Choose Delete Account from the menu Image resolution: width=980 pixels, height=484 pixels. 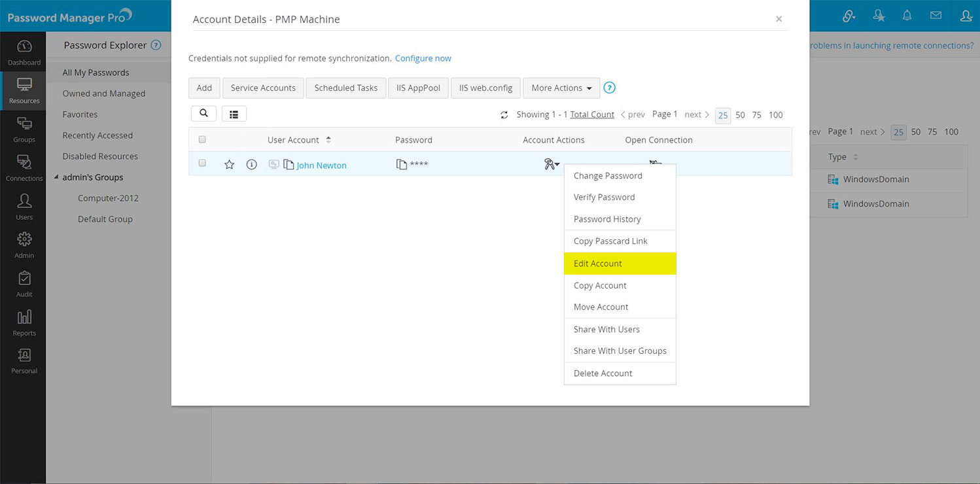(x=603, y=373)
